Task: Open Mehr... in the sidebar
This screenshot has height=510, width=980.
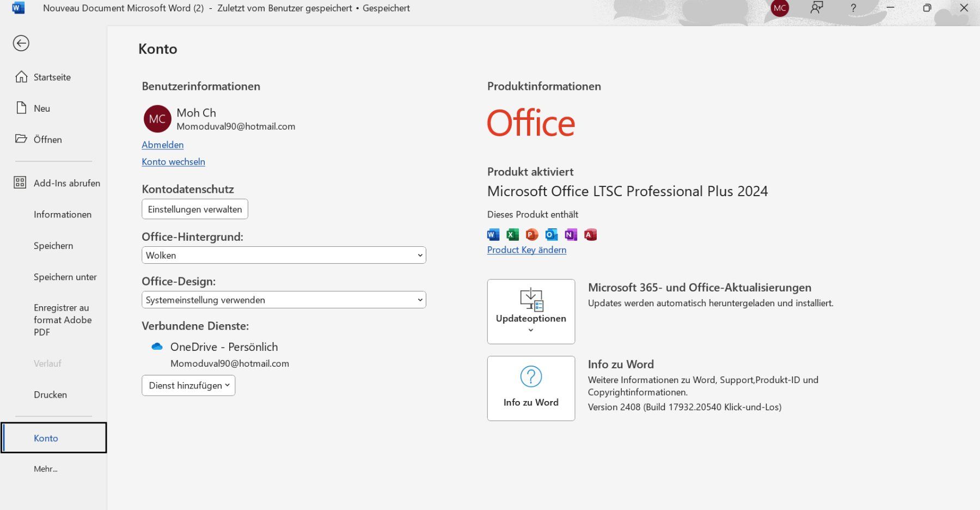Action: [45, 469]
